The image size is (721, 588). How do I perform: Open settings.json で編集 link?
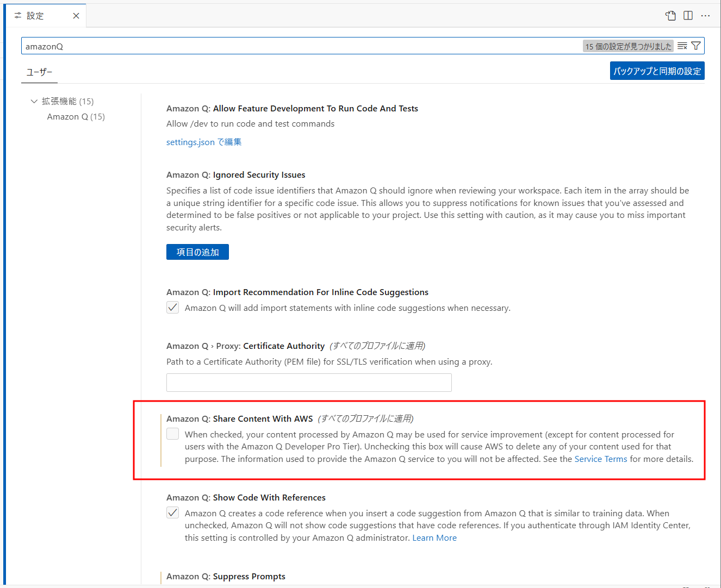pyautogui.click(x=204, y=142)
